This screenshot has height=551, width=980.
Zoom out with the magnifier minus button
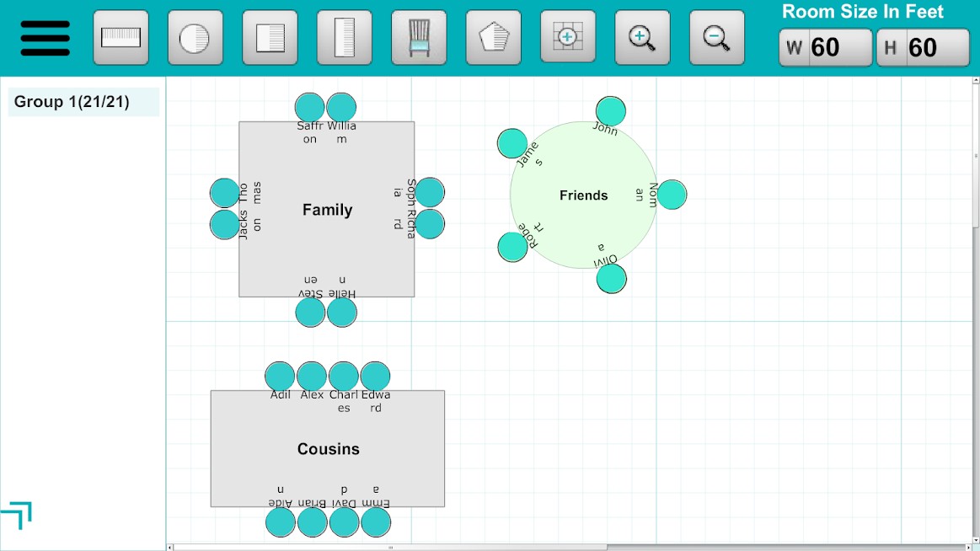click(717, 38)
